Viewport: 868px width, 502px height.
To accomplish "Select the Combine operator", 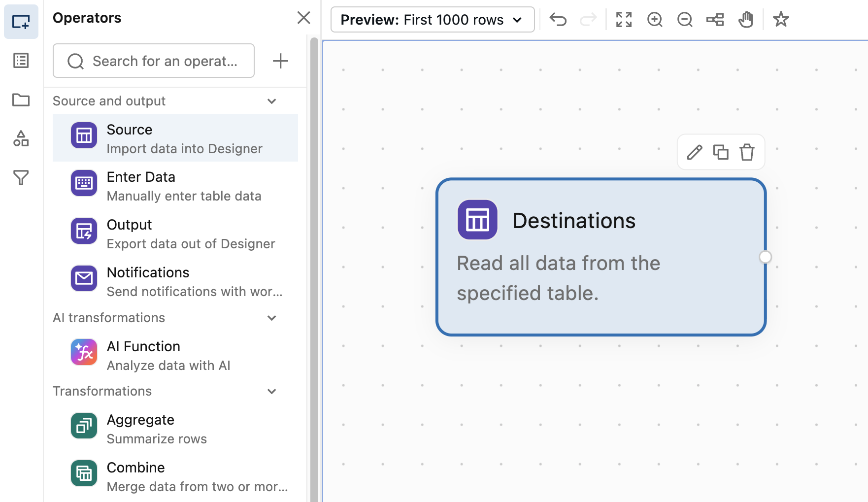I will tap(175, 476).
